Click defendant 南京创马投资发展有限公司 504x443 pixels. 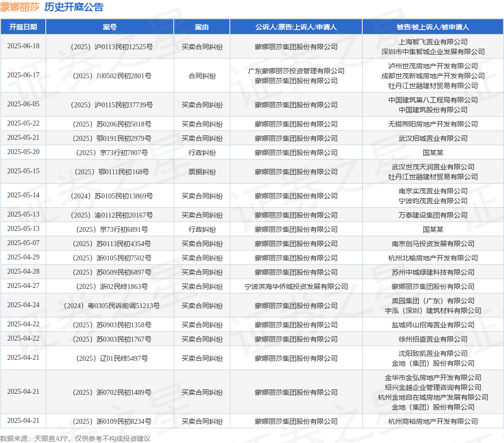point(433,244)
